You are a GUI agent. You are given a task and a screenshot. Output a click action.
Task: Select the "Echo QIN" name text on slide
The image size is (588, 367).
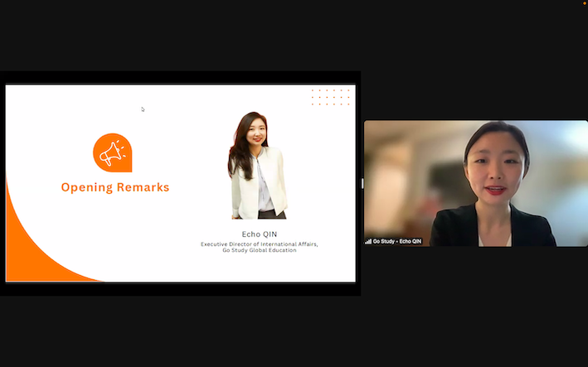259,234
